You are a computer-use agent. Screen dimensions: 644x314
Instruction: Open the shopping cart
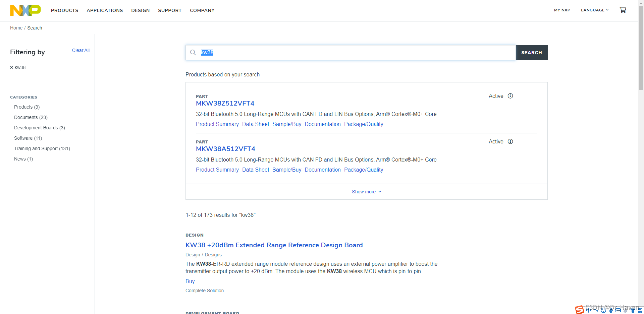623,10
